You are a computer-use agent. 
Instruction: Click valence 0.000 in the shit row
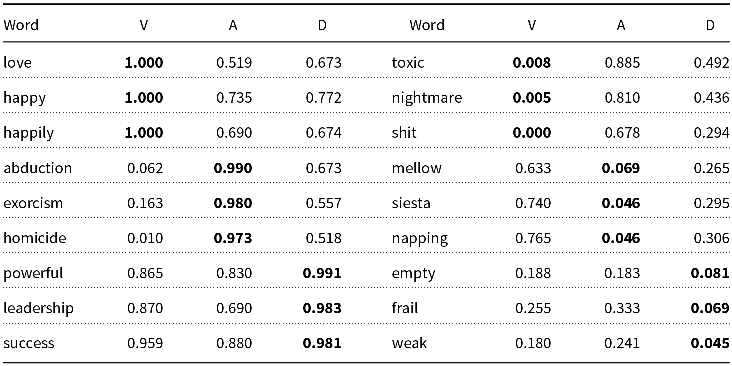point(532,133)
